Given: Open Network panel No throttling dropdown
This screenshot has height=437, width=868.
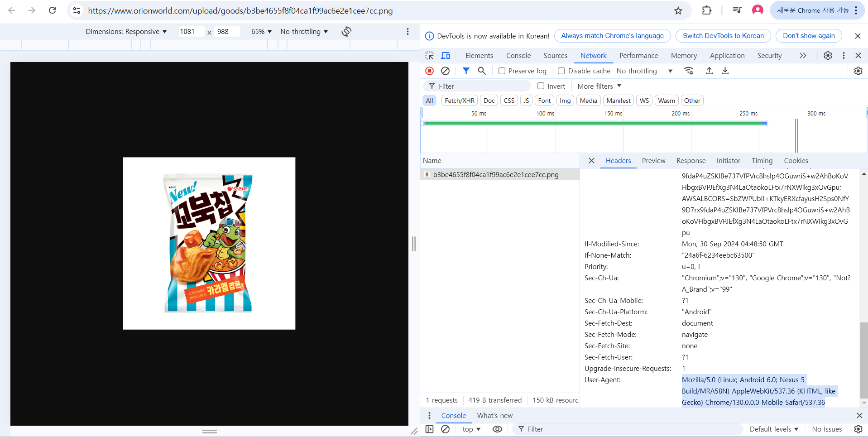Looking at the screenshot, I should 644,71.
